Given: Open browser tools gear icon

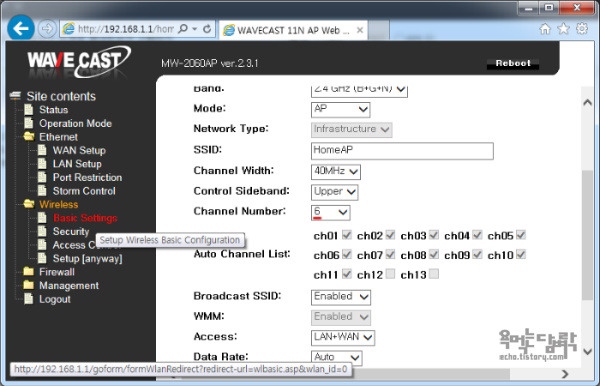Looking at the screenshot, I should click(x=582, y=29).
